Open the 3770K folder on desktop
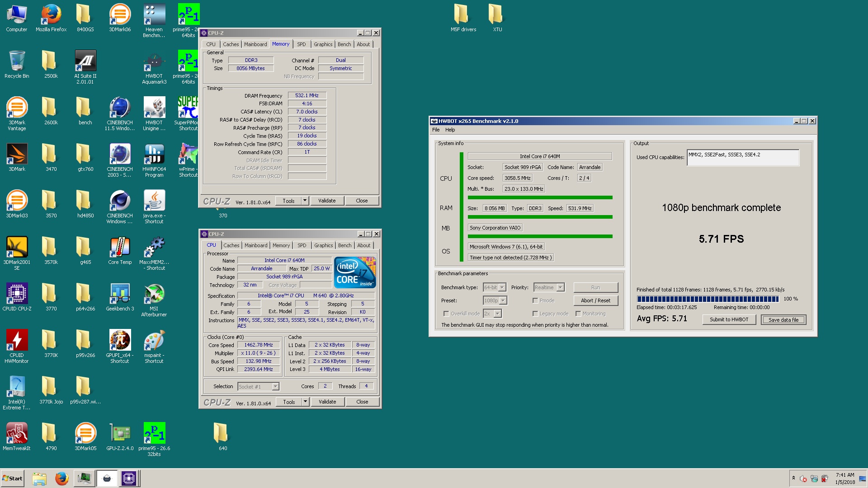The height and width of the screenshot is (488, 868). pyautogui.click(x=51, y=344)
